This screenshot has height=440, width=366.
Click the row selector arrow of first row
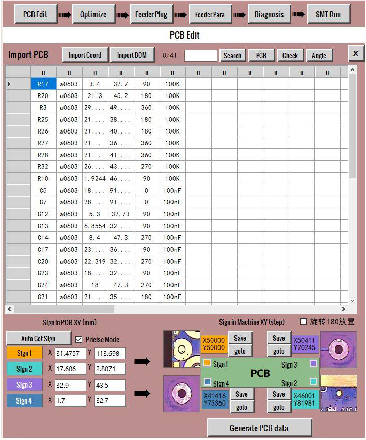(18, 84)
